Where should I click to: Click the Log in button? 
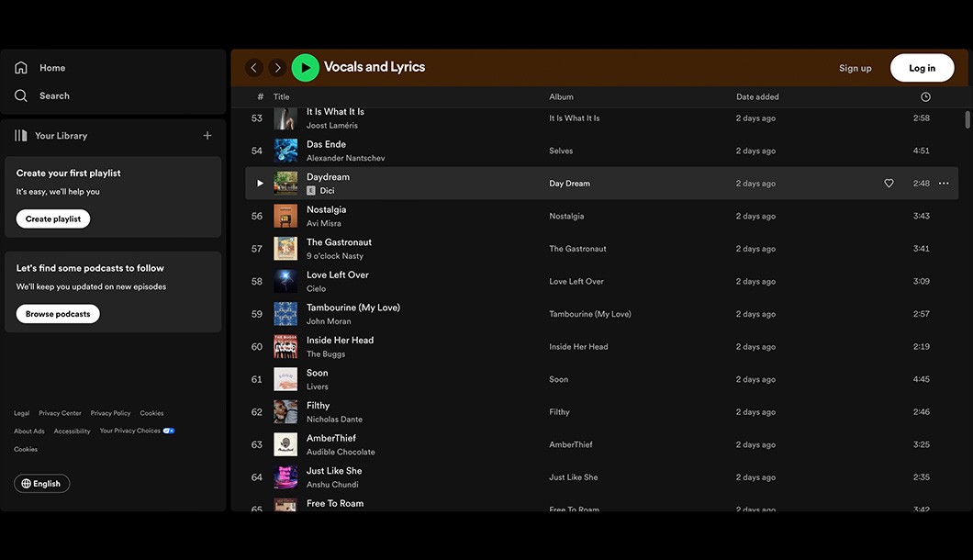922,68
